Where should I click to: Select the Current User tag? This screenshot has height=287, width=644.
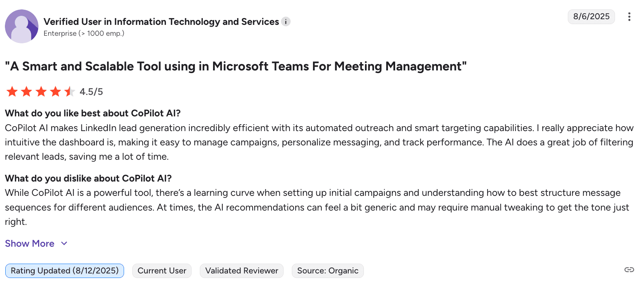[x=162, y=271]
